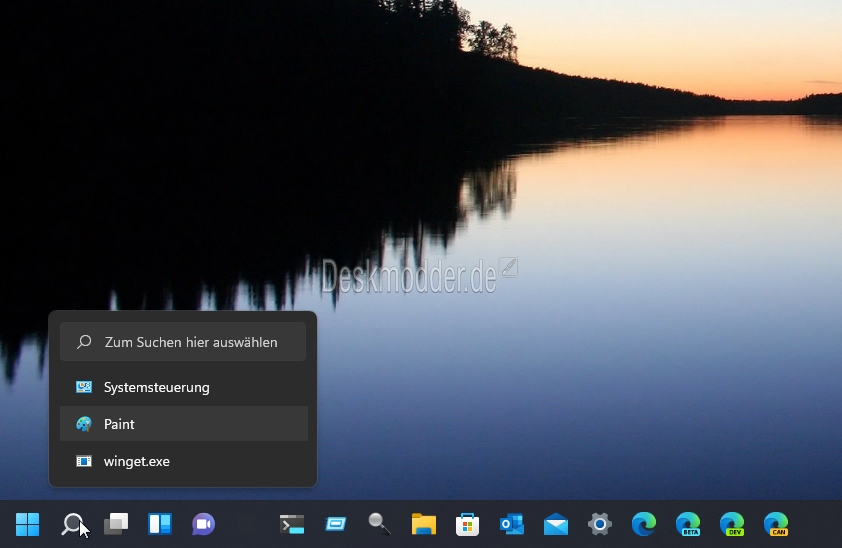The width and height of the screenshot is (842, 548).
Task: Open winget.exe from recent searches
Action: pos(183,461)
